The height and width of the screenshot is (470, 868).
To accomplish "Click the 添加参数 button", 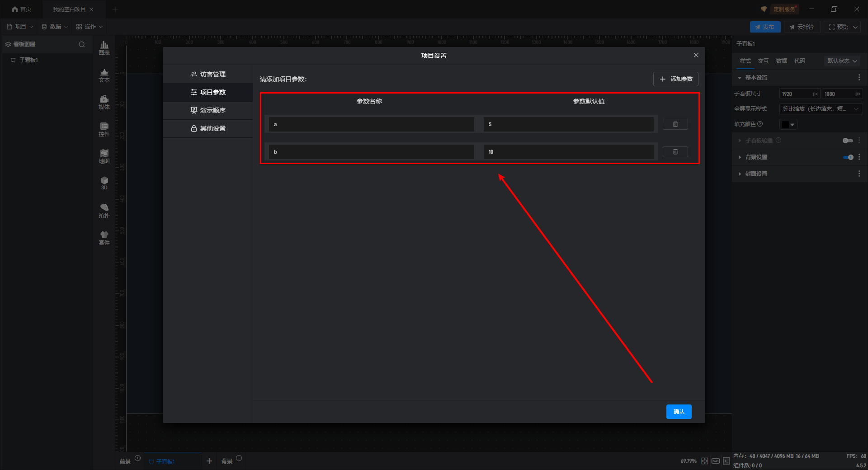I will pos(676,79).
